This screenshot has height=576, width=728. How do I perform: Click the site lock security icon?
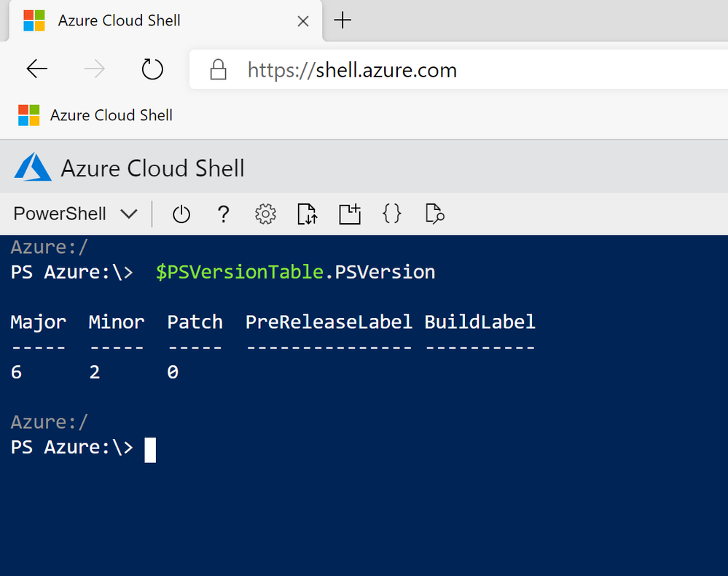(218, 70)
